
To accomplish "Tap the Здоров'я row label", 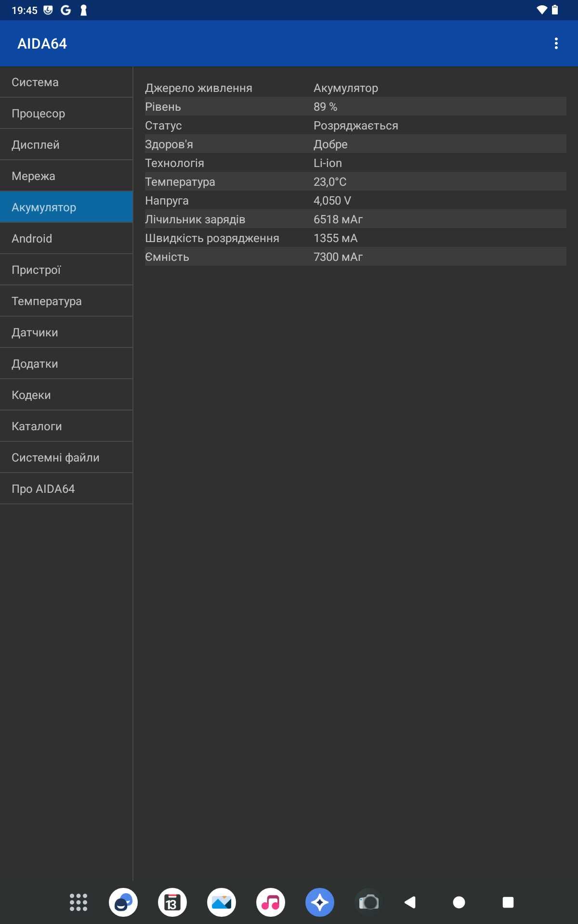I will [x=169, y=144].
